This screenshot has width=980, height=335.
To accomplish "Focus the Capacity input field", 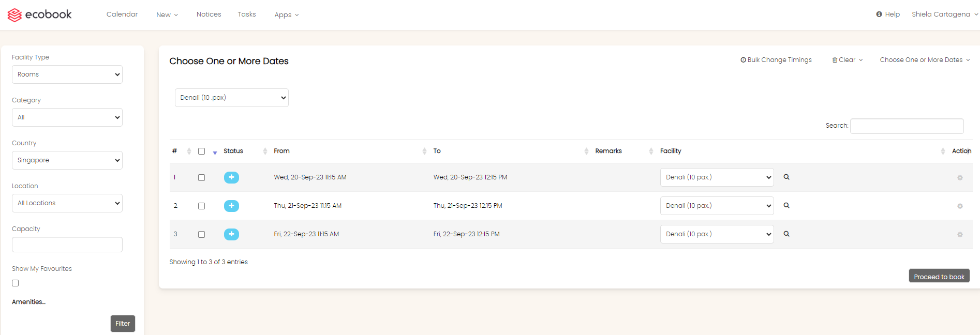I will click(67, 245).
